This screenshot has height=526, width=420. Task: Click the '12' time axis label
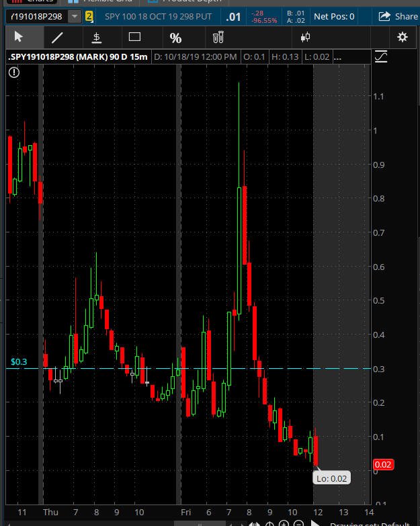(x=318, y=513)
